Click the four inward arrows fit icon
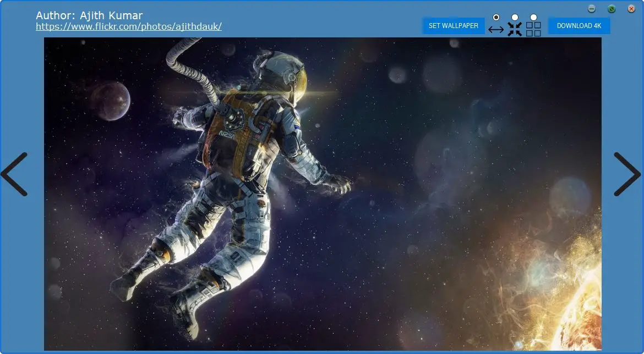Viewport: 644px width, 354px height. [x=515, y=29]
